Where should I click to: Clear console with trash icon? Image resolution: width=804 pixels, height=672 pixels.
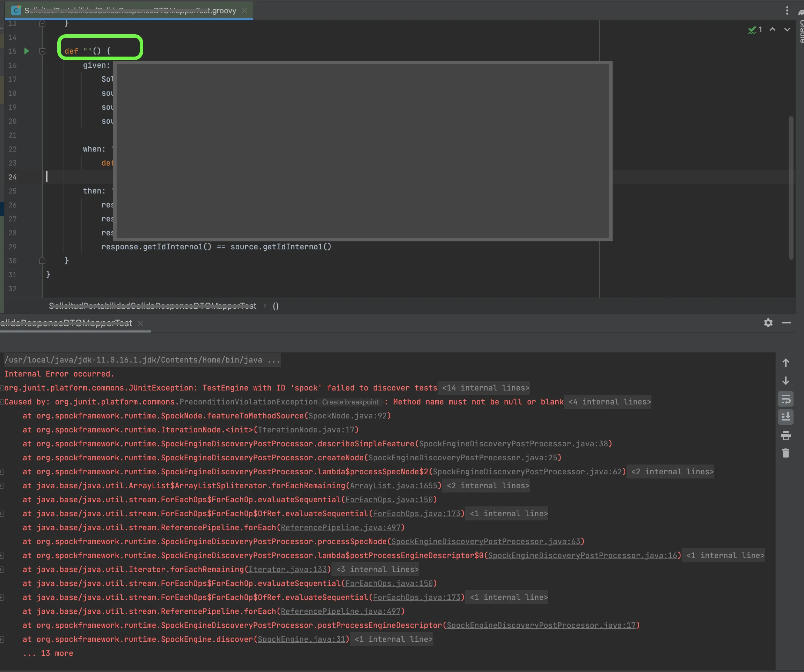[785, 453]
